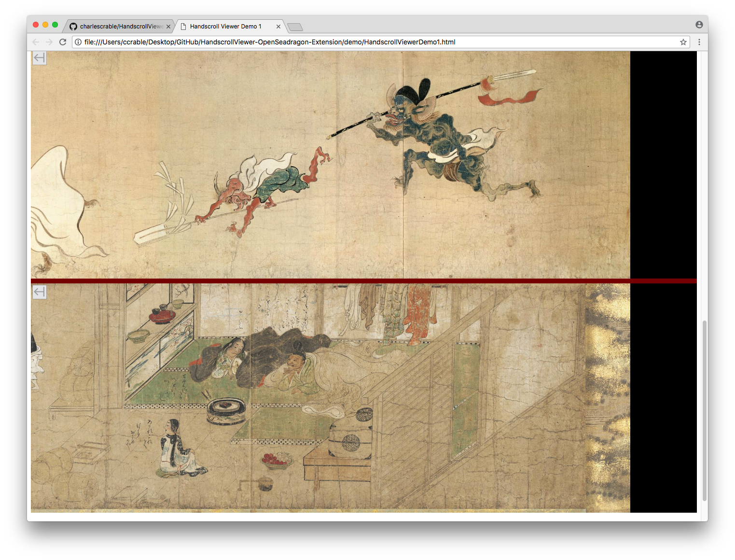Go forward using the browser forward arrow

49,42
